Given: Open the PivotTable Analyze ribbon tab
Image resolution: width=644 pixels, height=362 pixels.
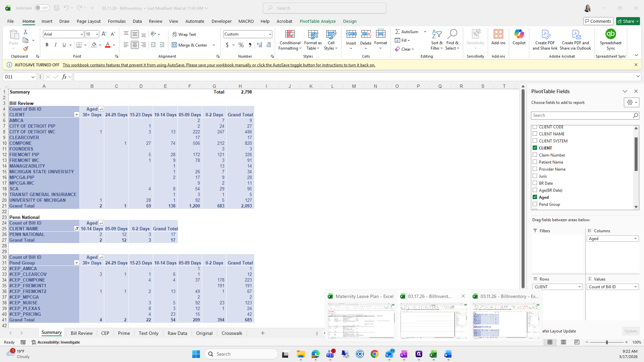Looking at the screenshot, I should 317,21.
